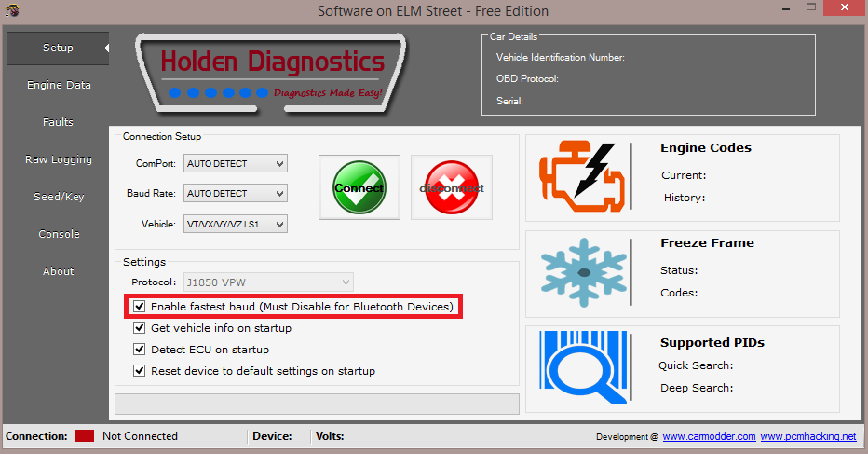Click the Engine Codes heading

point(706,147)
